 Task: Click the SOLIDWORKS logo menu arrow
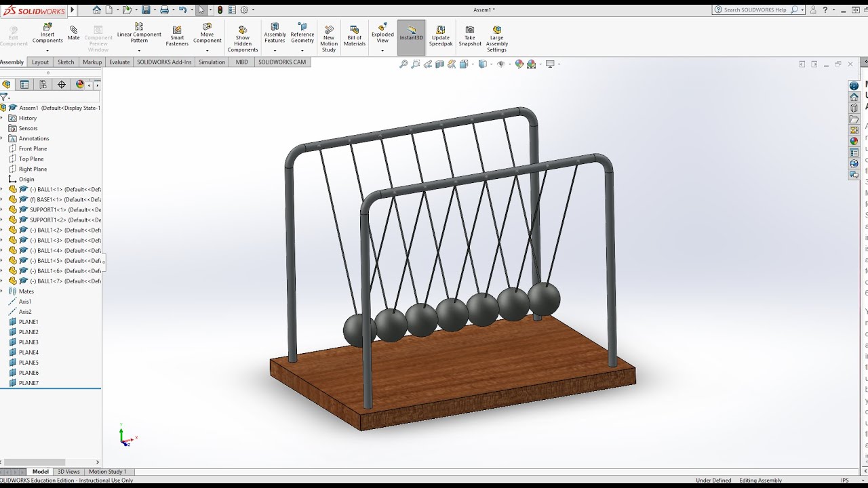click(73, 10)
